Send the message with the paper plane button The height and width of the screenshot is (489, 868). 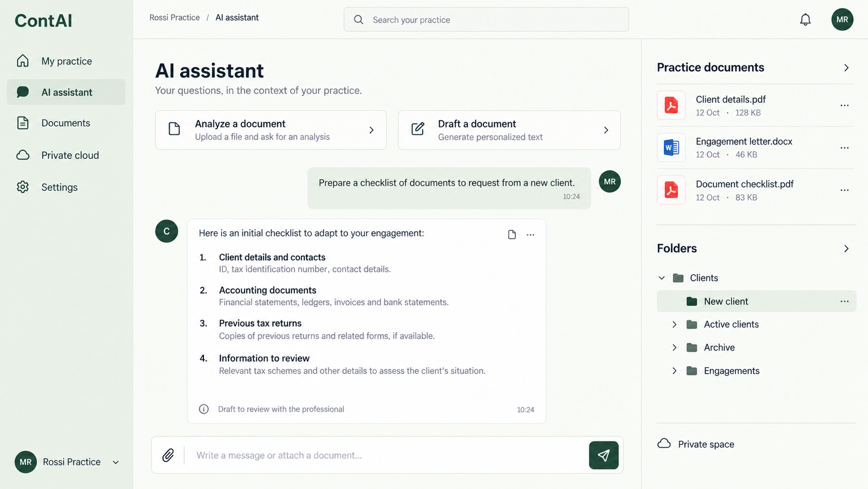pos(603,455)
